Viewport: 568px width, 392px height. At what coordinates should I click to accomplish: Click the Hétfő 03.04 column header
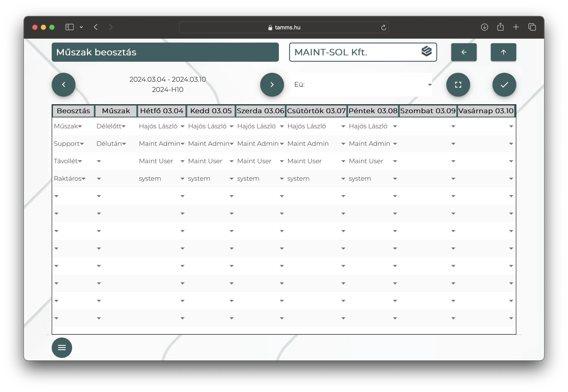161,111
